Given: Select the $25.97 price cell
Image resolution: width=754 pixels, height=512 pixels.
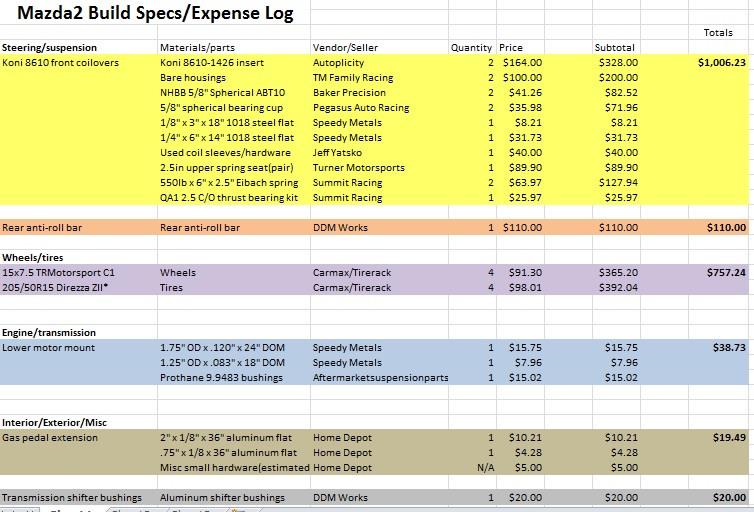Looking at the screenshot, I should pos(520,198).
